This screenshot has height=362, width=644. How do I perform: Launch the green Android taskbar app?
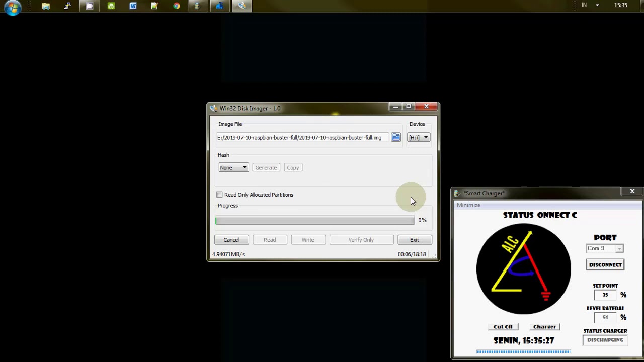(111, 6)
